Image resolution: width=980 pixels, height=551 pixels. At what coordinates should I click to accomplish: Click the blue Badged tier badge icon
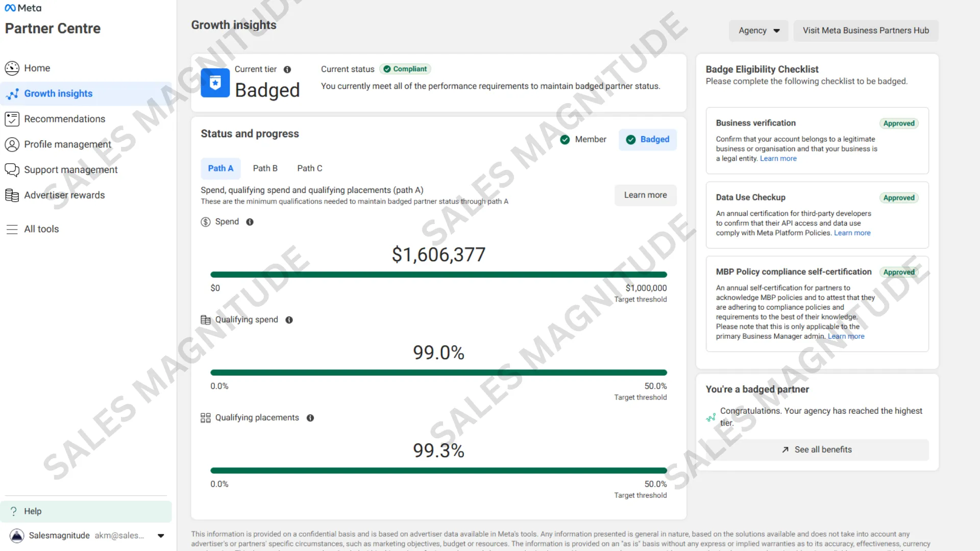(215, 83)
